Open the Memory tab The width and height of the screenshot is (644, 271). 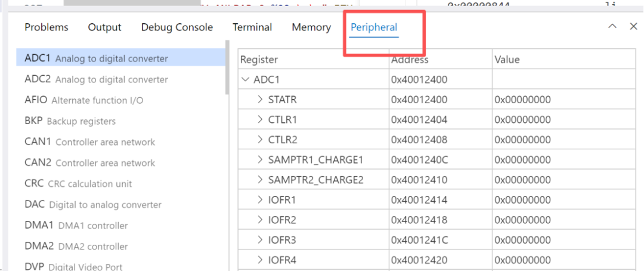point(311,27)
